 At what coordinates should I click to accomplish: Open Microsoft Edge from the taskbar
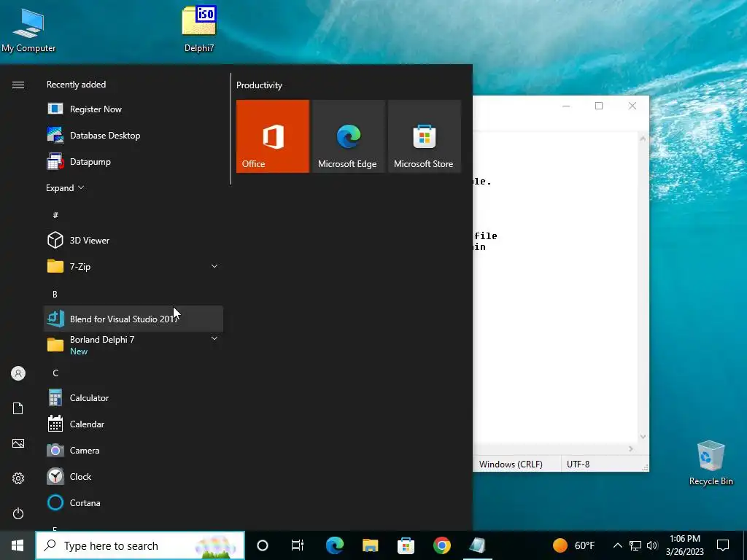pos(335,545)
